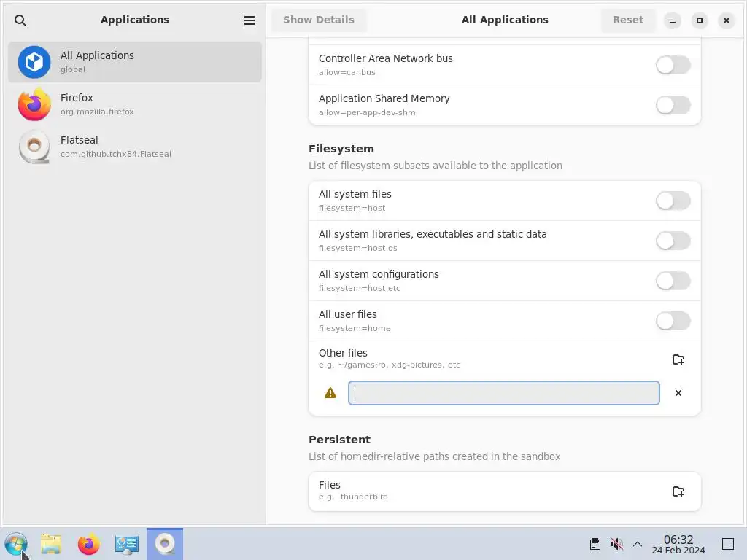Select Firefox in the applications list
This screenshot has width=747, height=560.
click(x=135, y=104)
